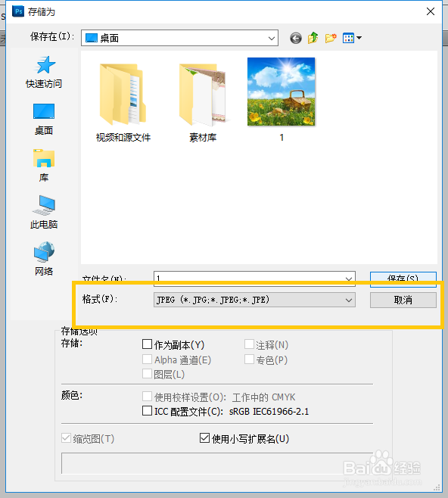Select the 素材库 folder
This screenshot has width=448, height=498.
pyautogui.click(x=203, y=102)
